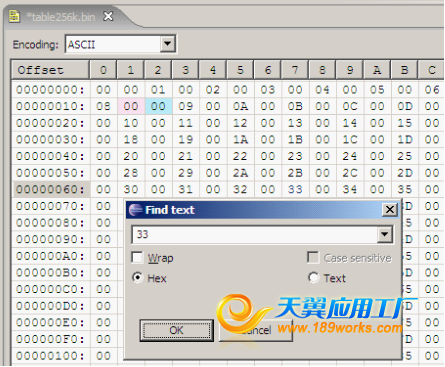Click the Encoding ASCII combo box field

point(120,44)
